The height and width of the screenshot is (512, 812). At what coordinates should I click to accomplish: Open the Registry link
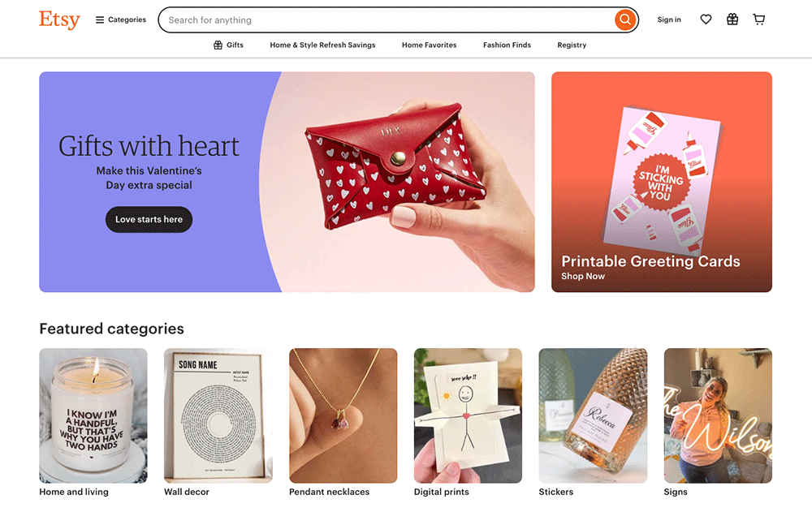(572, 45)
